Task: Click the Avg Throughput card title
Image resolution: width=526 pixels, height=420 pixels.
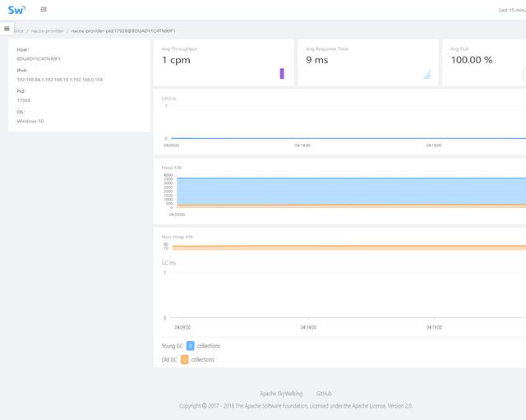Action: pos(179,49)
